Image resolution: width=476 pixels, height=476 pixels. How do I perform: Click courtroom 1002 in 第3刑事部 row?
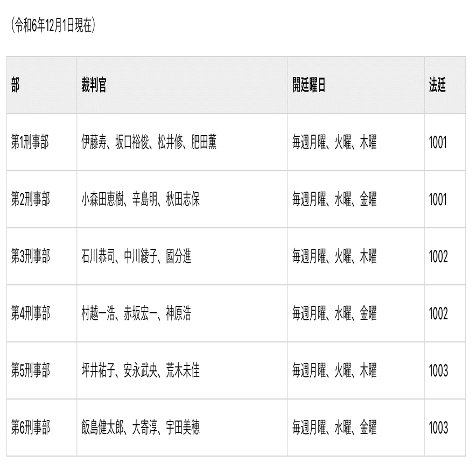click(x=438, y=257)
